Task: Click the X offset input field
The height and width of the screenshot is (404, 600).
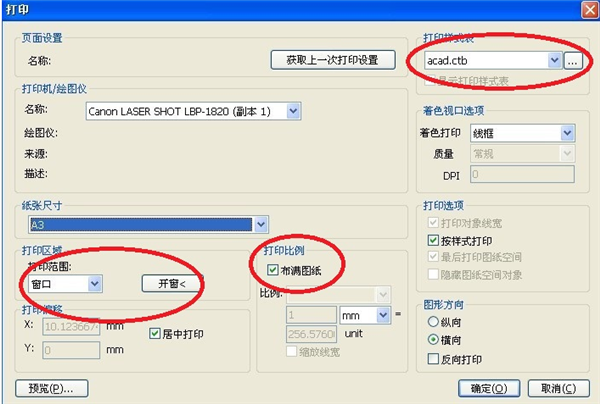Action: click(71, 326)
